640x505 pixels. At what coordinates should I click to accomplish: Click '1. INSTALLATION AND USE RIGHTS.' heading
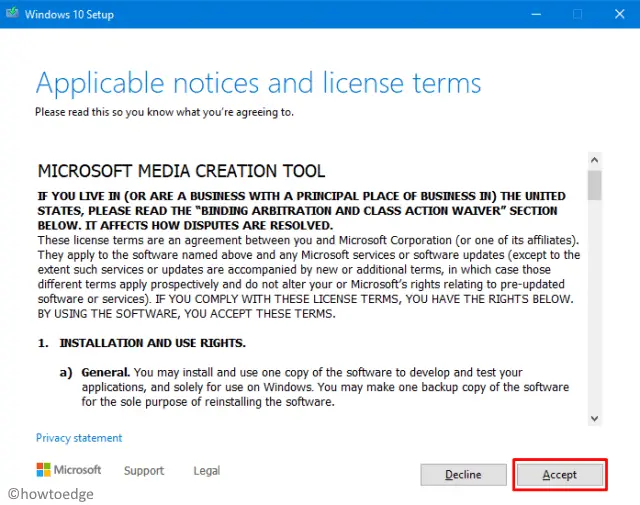(x=142, y=343)
